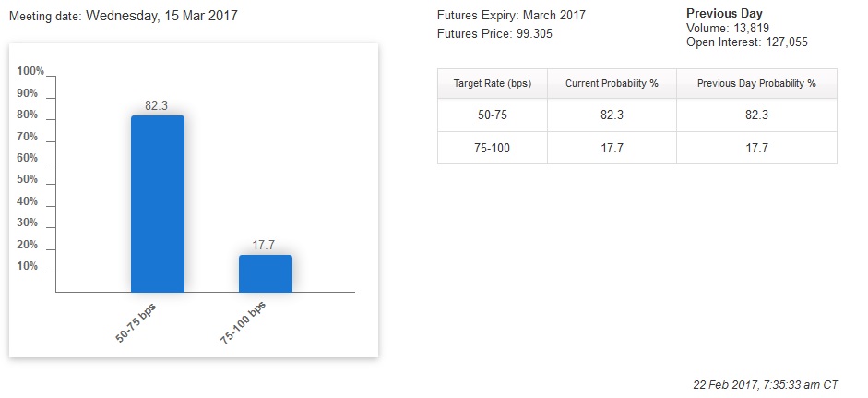This screenshot has width=868, height=398.
Task: Click the 75-100 bps blue bar
Action: pyautogui.click(x=266, y=274)
